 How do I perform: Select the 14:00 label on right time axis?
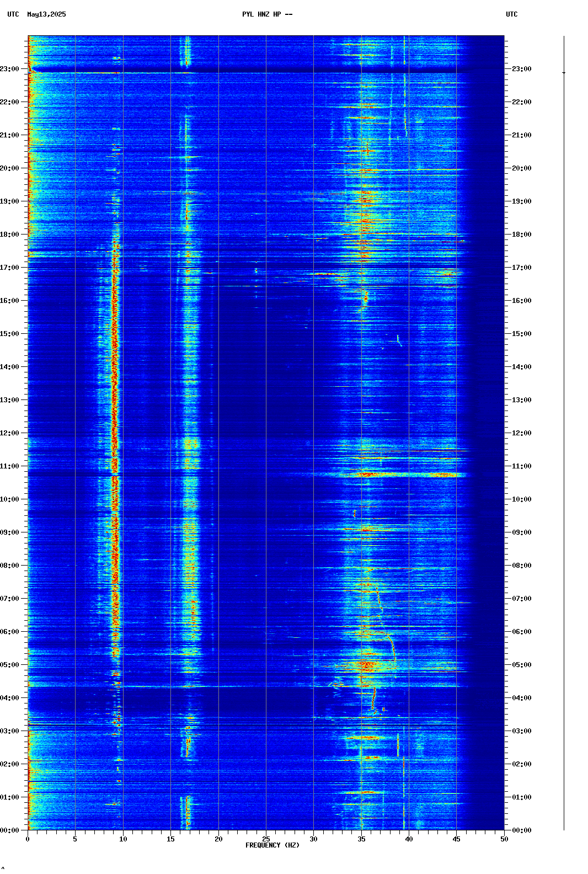point(522,367)
